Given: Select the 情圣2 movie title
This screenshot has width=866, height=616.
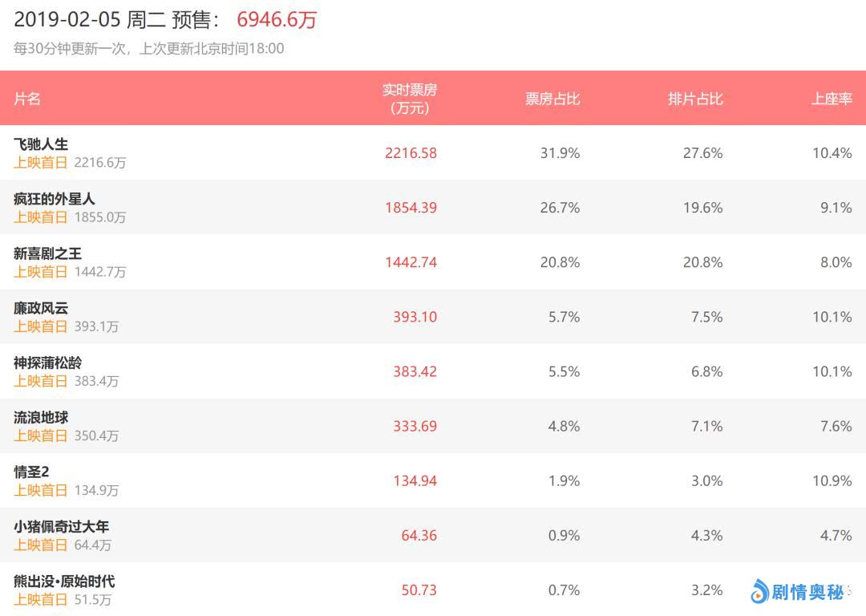Looking at the screenshot, I should tap(32, 472).
